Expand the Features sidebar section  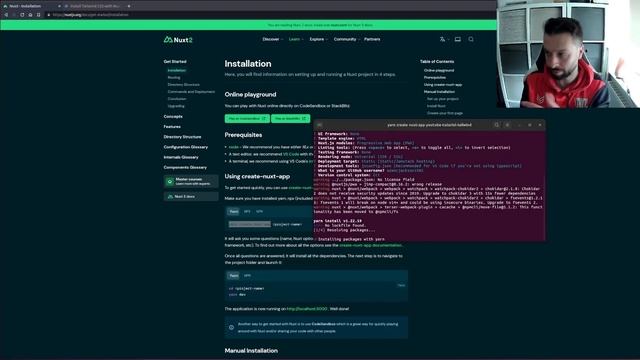click(172, 127)
